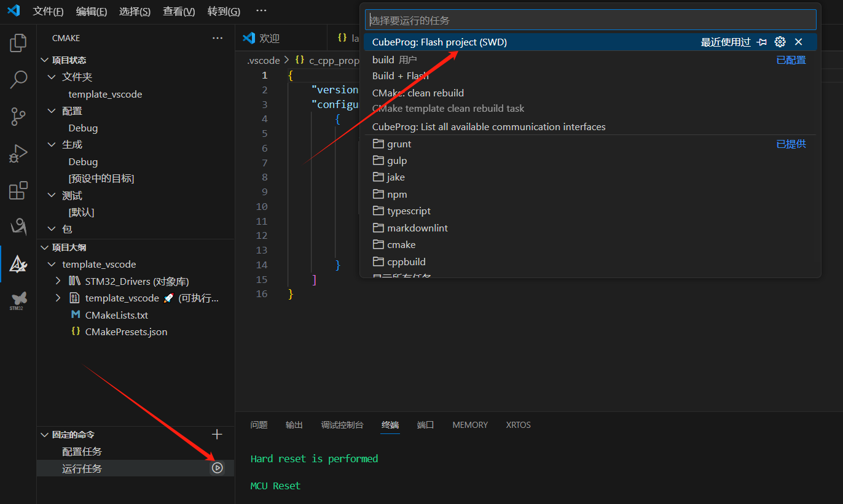This screenshot has height=504, width=843.
Task: Click c_cpp_prop breadcrumb segment
Action: (328, 60)
